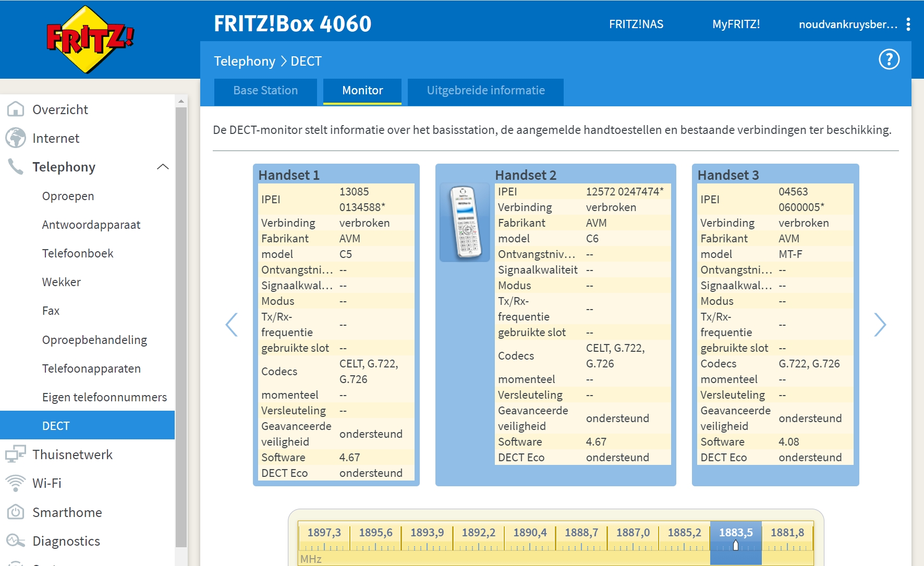Image resolution: width=924 pixels, height=566 pixels.
Task: Click the Diagnostics icon in sidebar
Action: pyautogui.click(x=16, y=541)
